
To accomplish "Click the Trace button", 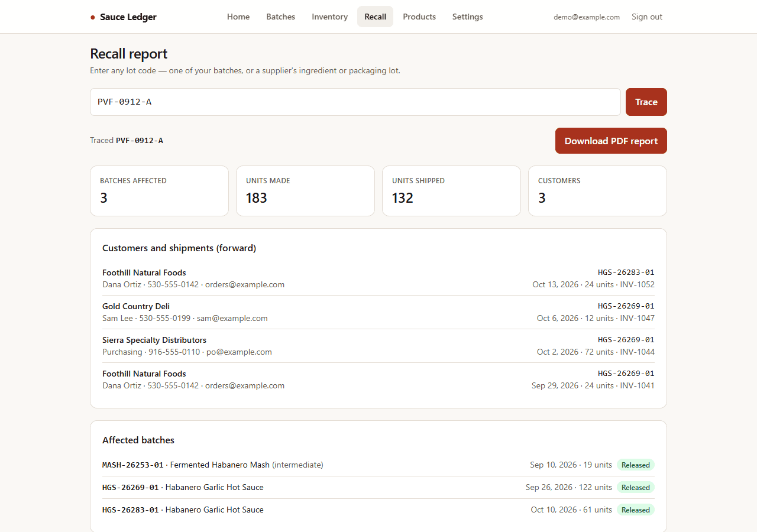I will (x=646, y=102).
